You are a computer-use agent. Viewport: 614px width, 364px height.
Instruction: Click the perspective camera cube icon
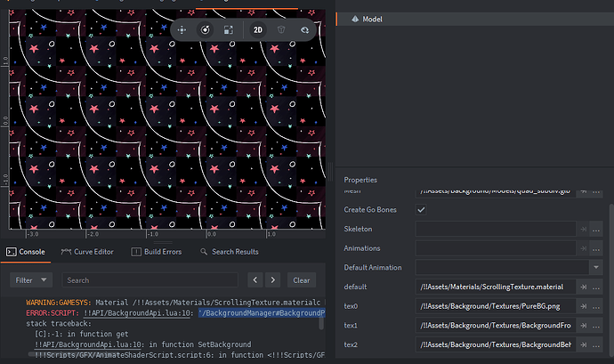click(x=282, y=29)
